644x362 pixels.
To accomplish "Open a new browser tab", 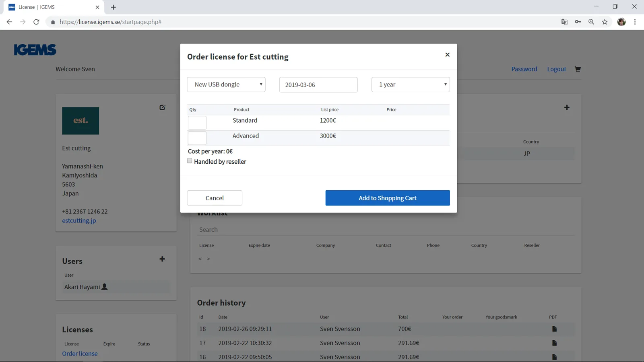I will point(114,7).
